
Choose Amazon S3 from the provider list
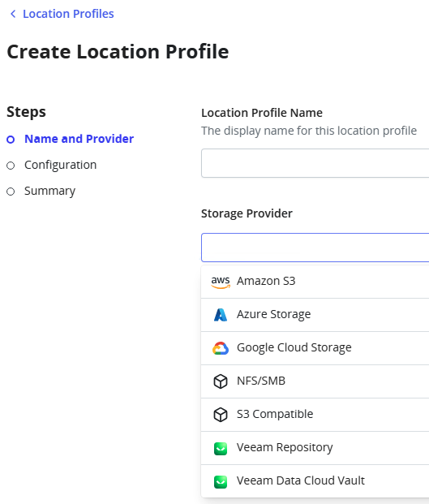315,282
